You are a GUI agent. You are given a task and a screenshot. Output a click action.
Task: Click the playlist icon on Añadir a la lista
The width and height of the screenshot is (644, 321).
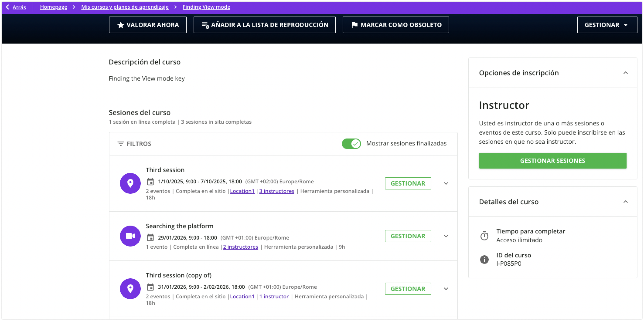click(205, 24)
